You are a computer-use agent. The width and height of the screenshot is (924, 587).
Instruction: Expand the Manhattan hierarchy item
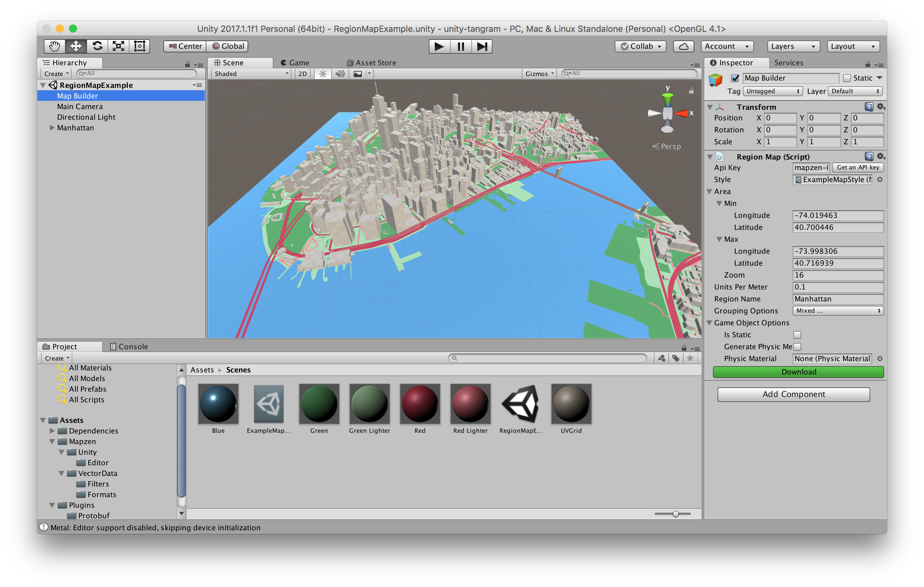52,128
